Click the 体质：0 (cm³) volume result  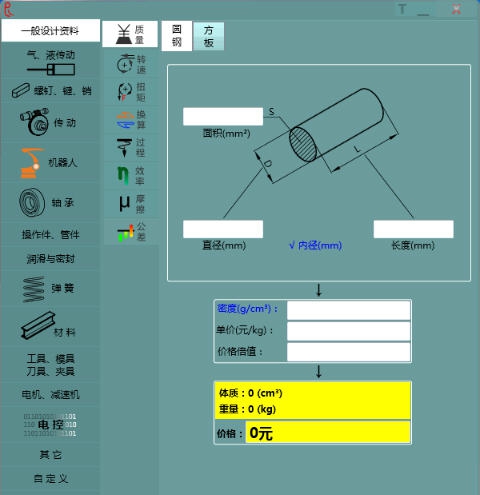click(x=251, y=393)
